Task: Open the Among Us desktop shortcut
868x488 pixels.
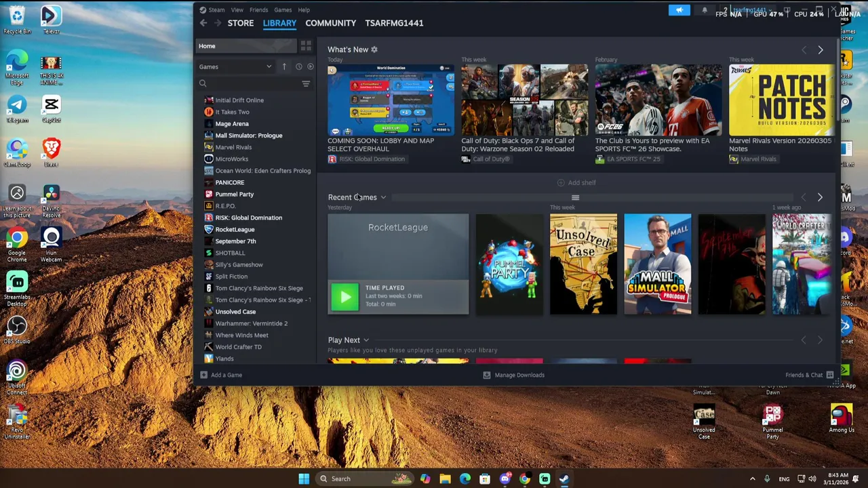Action: pyautogui.click(x=842, y=418)
